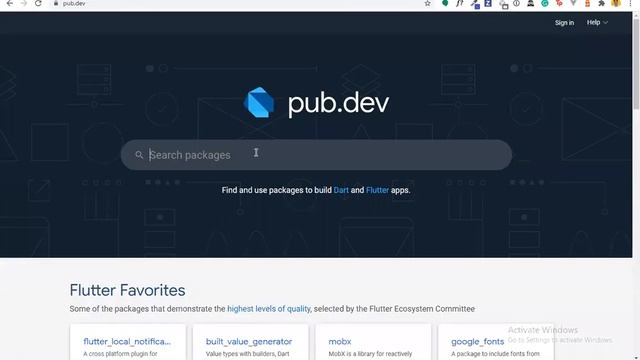640x360 pixels.
Task: Open the Dart link in tagline
Action: pyautogui.click(x=341, y=190)
